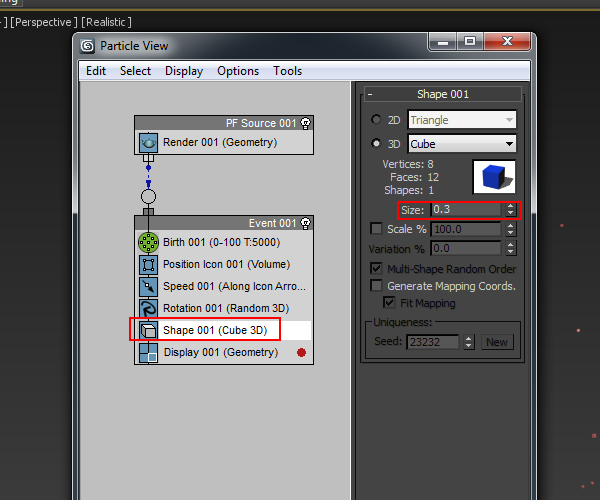
Task: Open the 2D Triangle shape dropdown
Action: click(462, 120)
